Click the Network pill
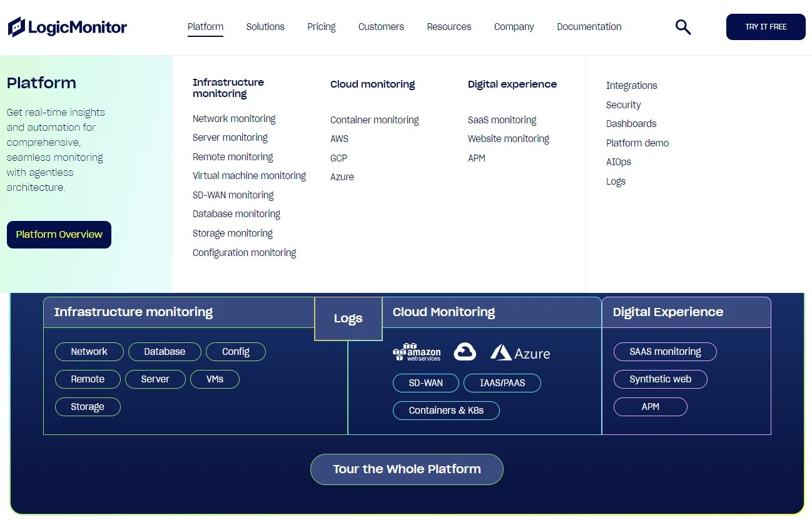 (89, 352)
